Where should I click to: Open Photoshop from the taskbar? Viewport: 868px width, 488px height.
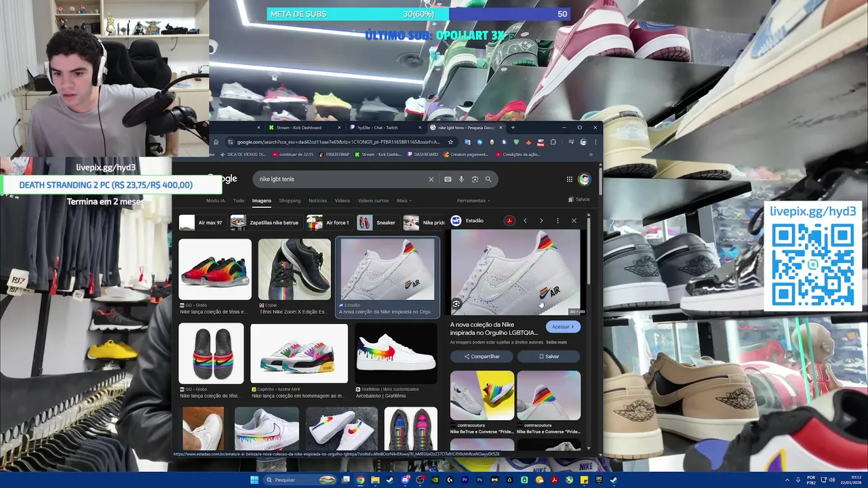click(x=479, y=480)
